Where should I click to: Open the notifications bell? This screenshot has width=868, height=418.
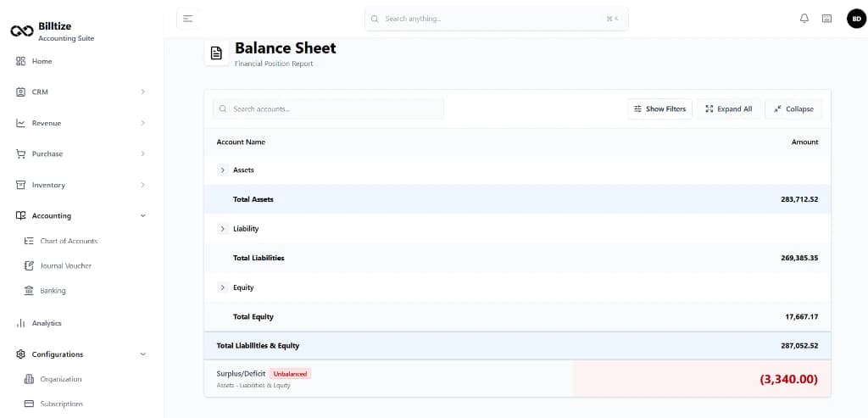[x=804, y=19]
